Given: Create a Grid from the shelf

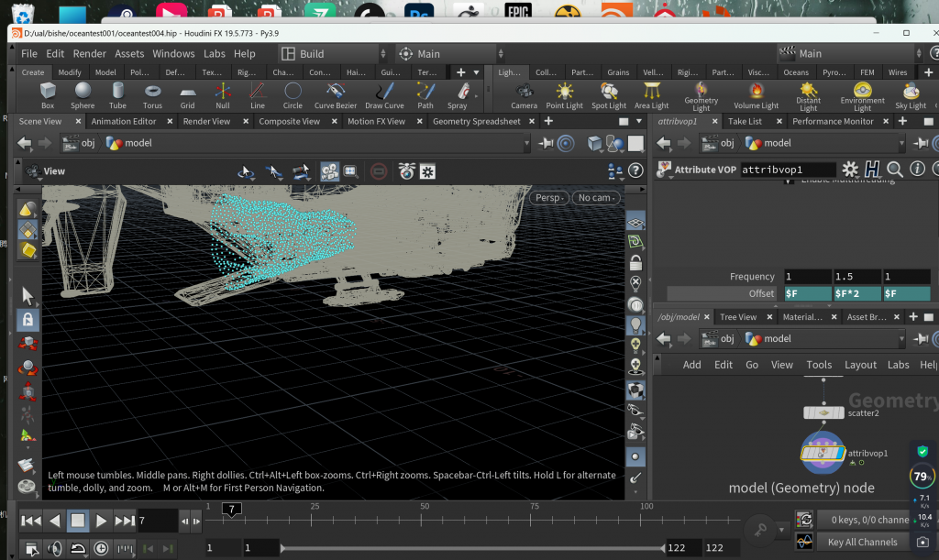Looking at the screenshot, I should coord(187,95).
